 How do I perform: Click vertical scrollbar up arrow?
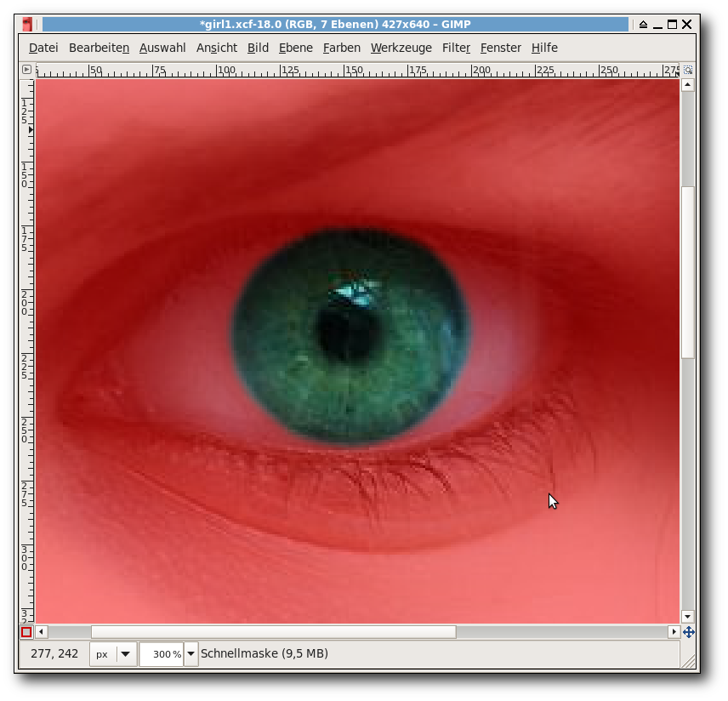click(688, 84)
